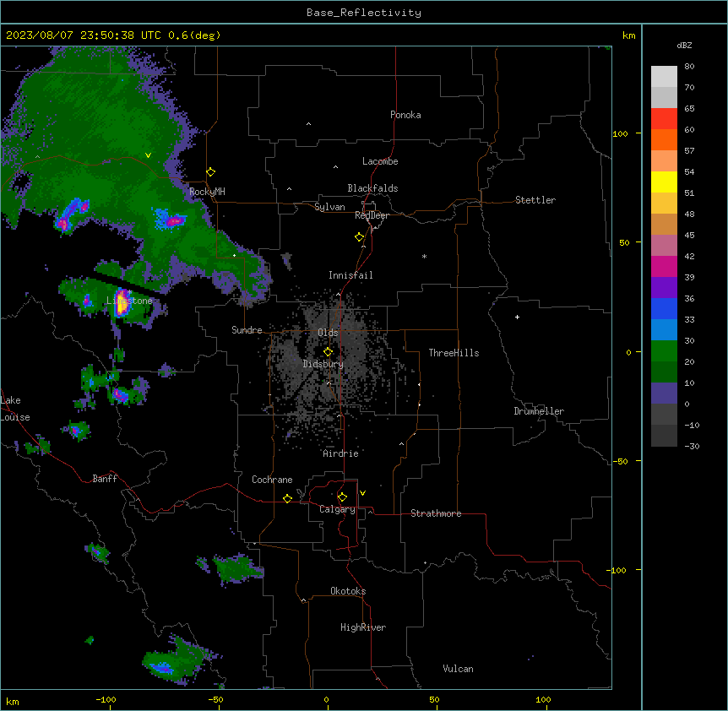Click the Cochrane label
728x711 pixels.
pyautogui.click(x=272, y=480)
